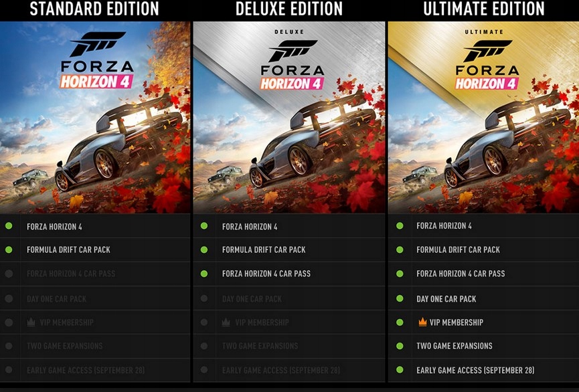The image size is (579, 392).
Task: Click the greyed crown icon in Standard column
Action: click(x=31, y=322)
